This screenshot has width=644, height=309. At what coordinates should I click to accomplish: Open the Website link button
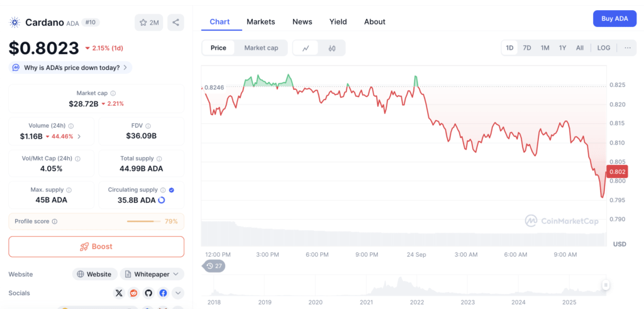(95, 274)
